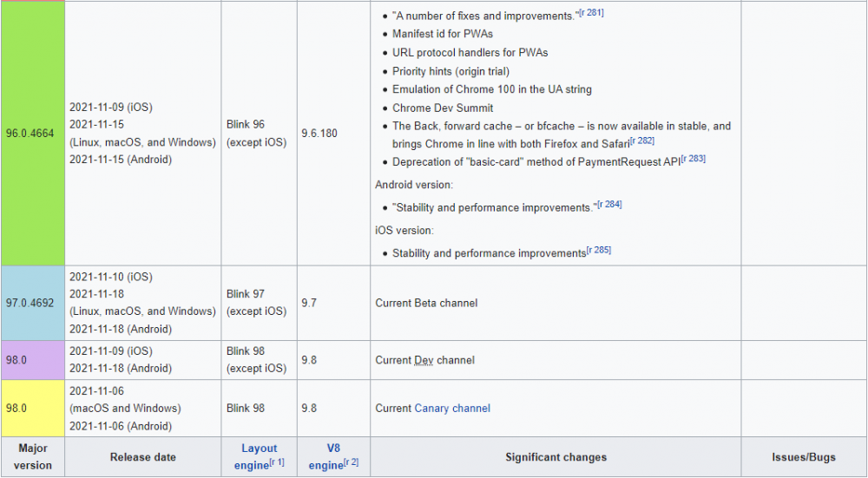Select the blue 97.0.4692 version cell
This screenshot has height=478, width=868.
(32, 303)
